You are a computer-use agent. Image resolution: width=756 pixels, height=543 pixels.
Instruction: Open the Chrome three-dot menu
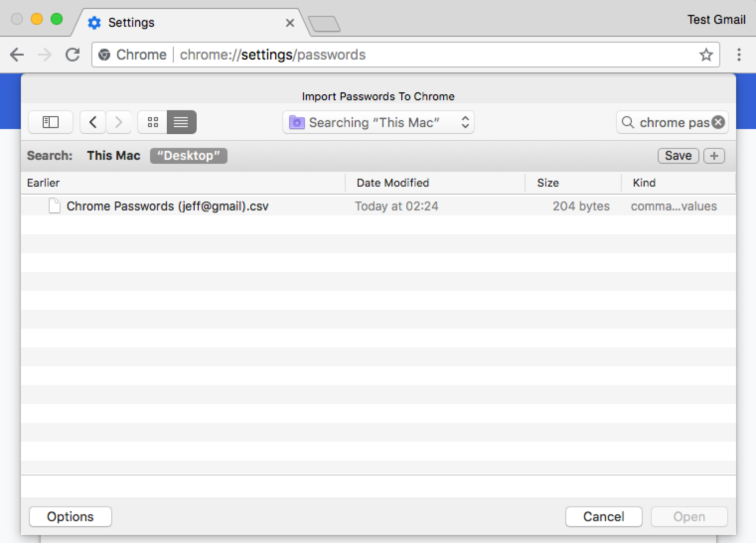pos(739,55)
